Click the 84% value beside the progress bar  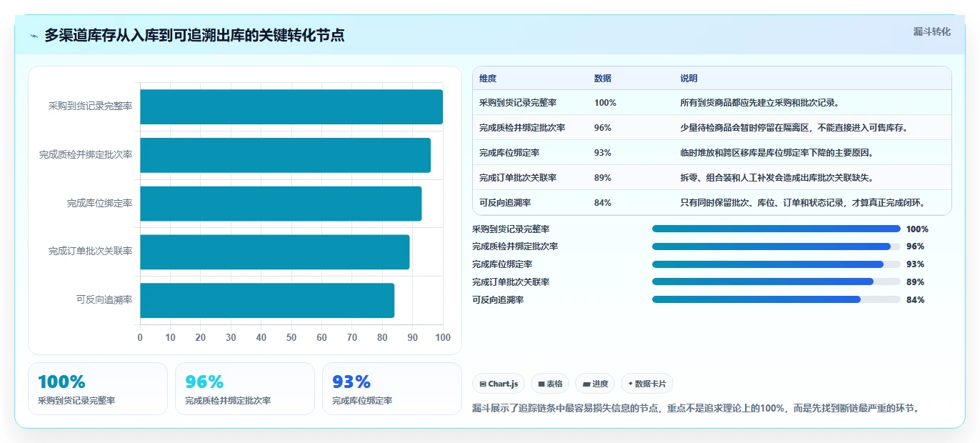point(915,300)
